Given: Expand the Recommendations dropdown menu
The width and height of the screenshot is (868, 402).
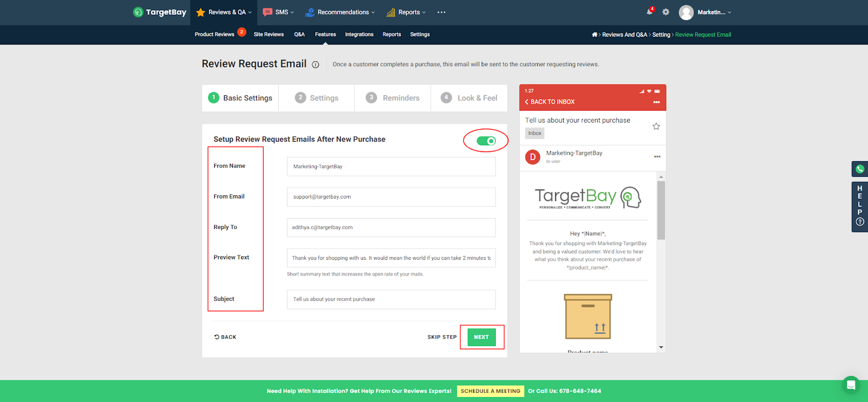Looking at the screenshot, I should pyautogui.click(x=373, y=12).
